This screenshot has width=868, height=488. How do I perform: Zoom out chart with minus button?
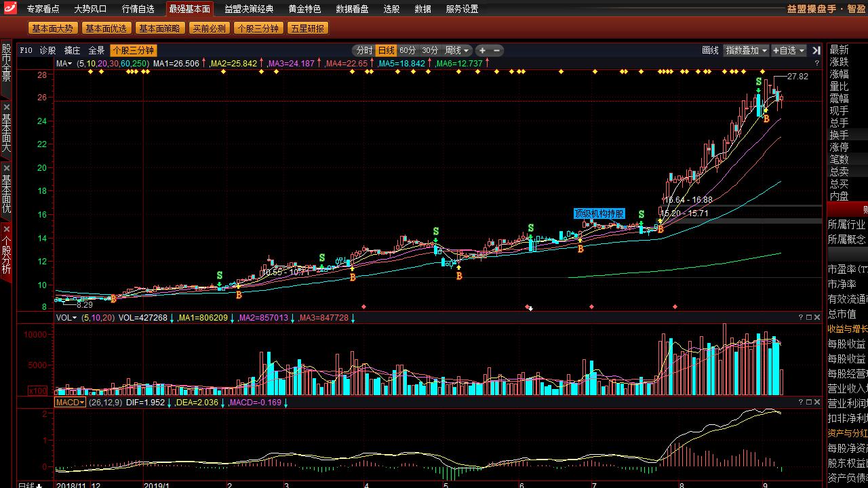point(497,50)
